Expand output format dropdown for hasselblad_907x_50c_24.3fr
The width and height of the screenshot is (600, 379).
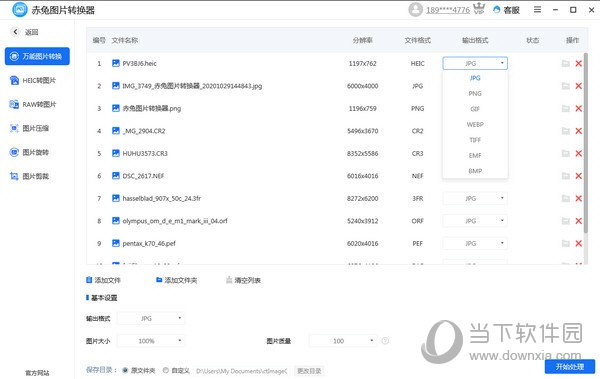tap(475, 198)
